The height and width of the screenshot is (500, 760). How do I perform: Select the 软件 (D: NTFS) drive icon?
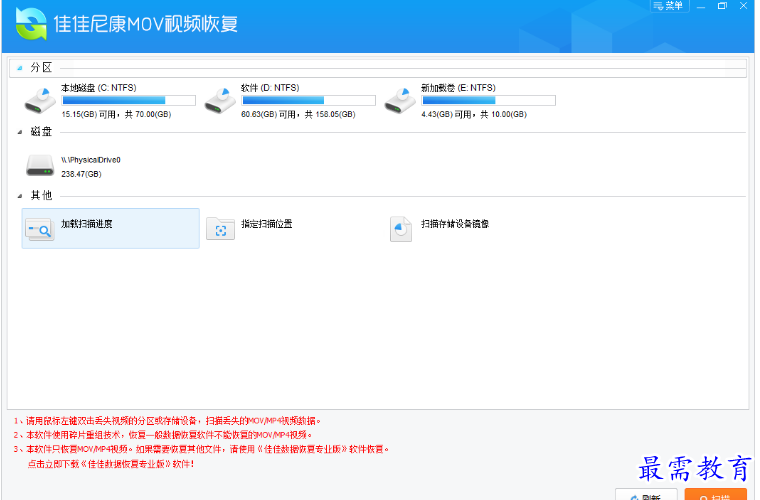click(220, 100)
